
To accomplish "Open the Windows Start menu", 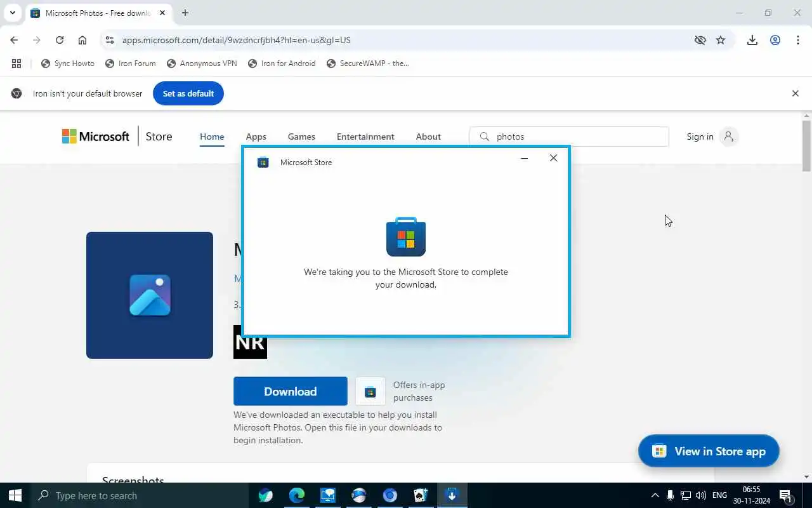I will coord(15,495).
